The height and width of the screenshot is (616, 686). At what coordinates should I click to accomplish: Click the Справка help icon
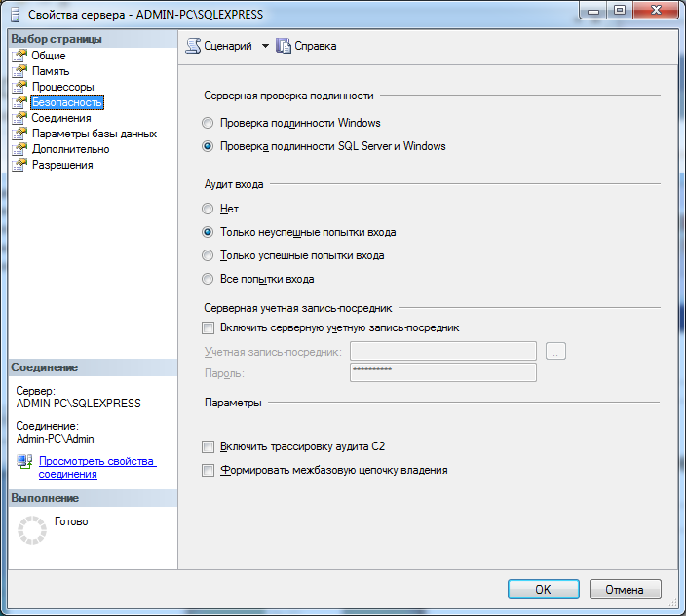point(283,46)
